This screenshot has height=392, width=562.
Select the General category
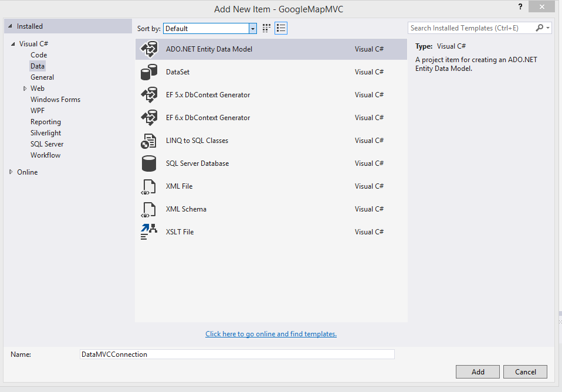42,77
